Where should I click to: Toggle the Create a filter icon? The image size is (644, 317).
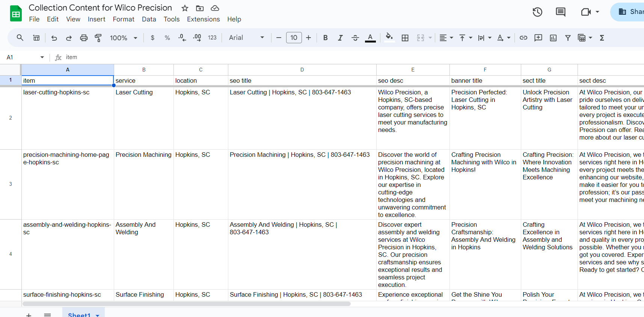568,38
